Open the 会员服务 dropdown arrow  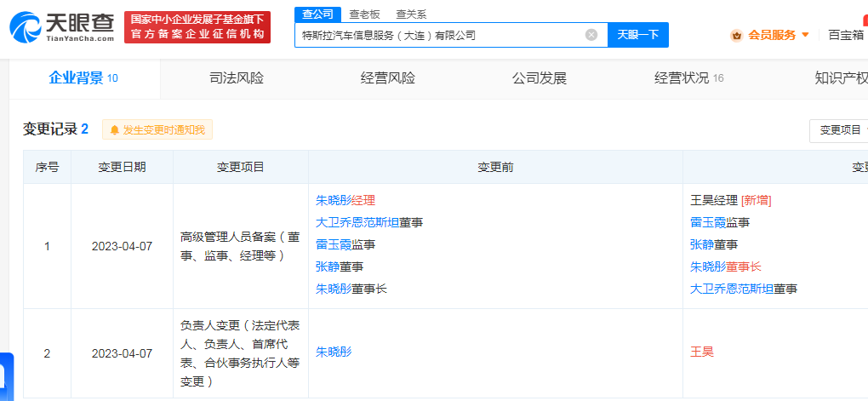tap(805, 35)
